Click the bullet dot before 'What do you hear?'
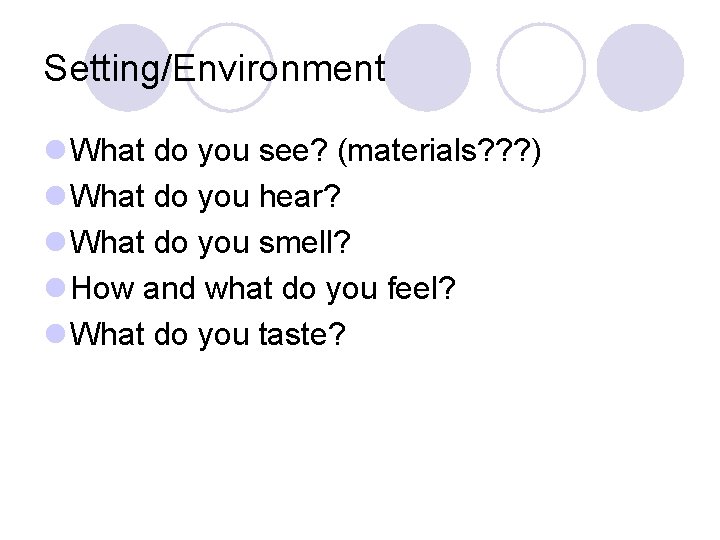This screenshot has width=720, height=540. [58, 198]
